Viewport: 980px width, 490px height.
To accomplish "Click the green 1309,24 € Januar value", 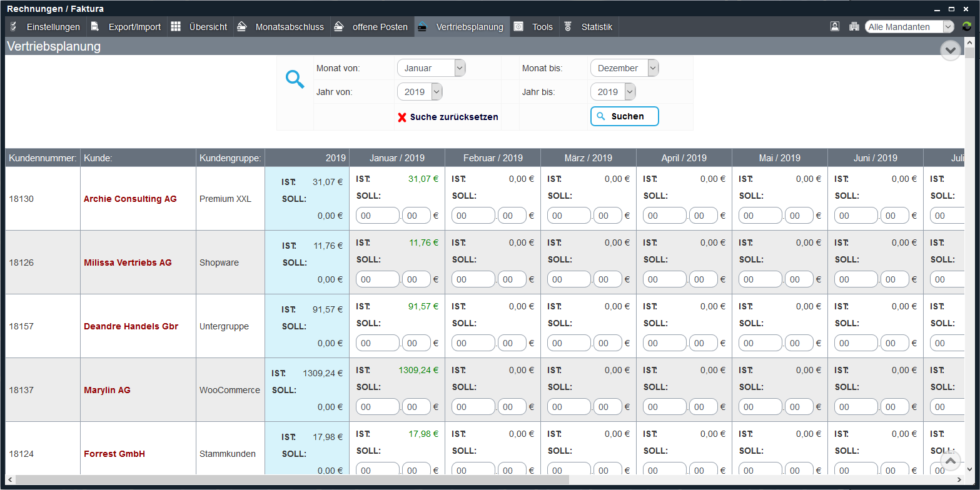I will pyautogui.click(x=418, y=370).
